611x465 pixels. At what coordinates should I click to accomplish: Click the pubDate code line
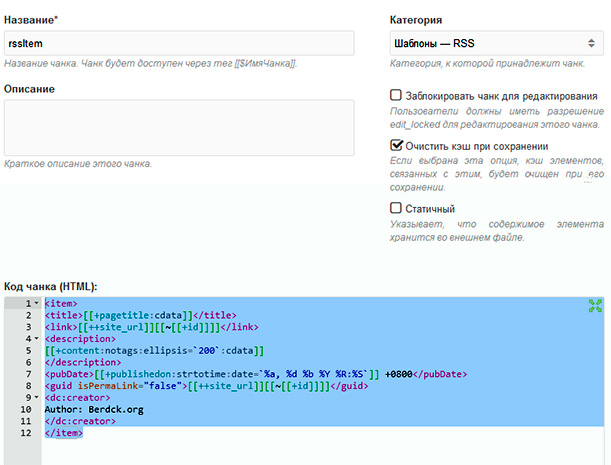tap(256, 374)
